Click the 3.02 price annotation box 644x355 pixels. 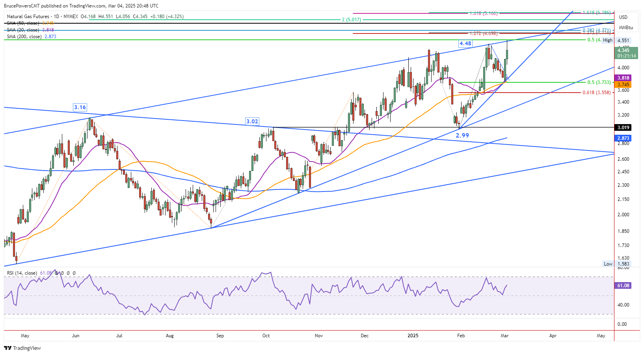(x=252, y=121)
